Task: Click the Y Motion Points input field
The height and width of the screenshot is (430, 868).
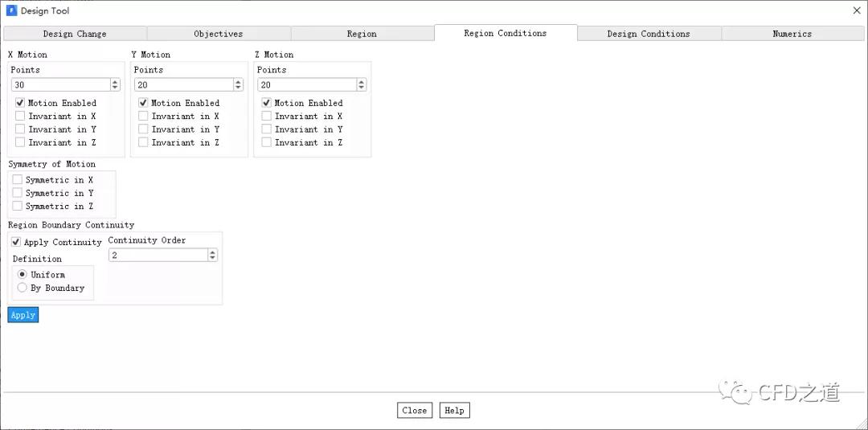Action: click(184, 84)
